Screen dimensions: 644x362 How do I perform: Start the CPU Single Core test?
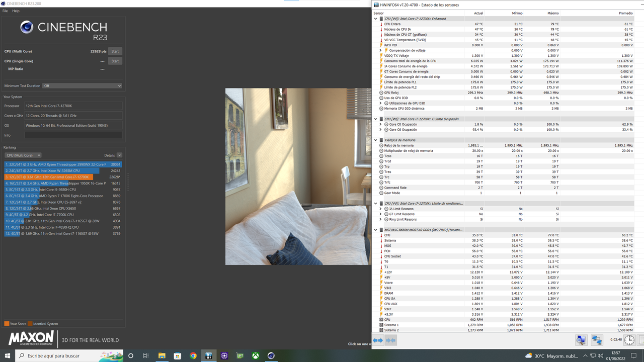tap(115, 61)
